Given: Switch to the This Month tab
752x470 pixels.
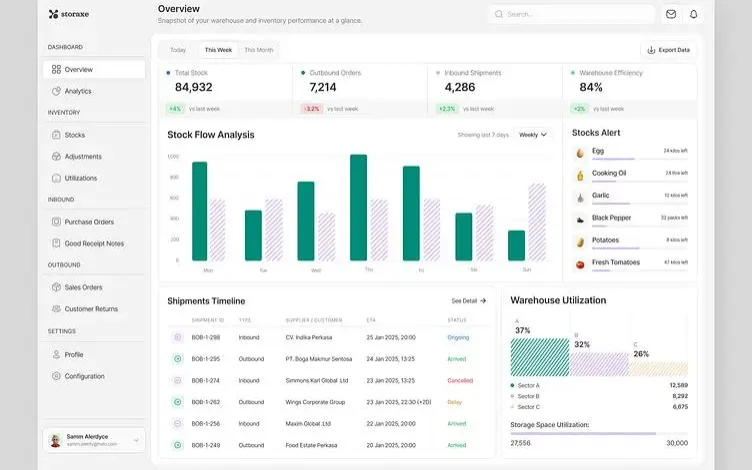Looking at the screenshot, I should [x=259, y=50].
